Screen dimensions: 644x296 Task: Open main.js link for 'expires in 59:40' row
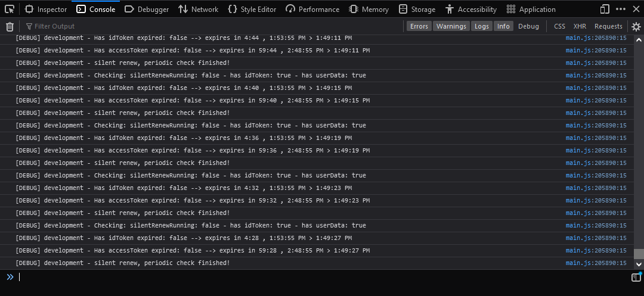(596, 101)
